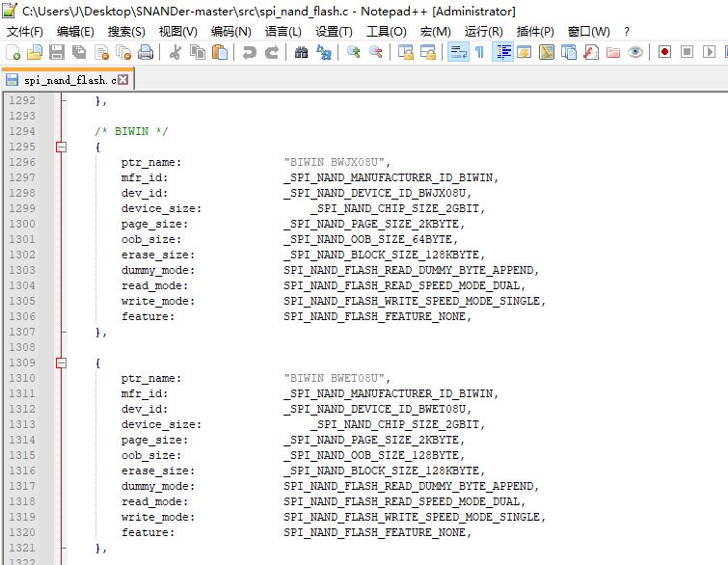Toggle word wrap in the toolbar
The width and height of the screenshot is (728, 565).
click(x=458, y=52)
